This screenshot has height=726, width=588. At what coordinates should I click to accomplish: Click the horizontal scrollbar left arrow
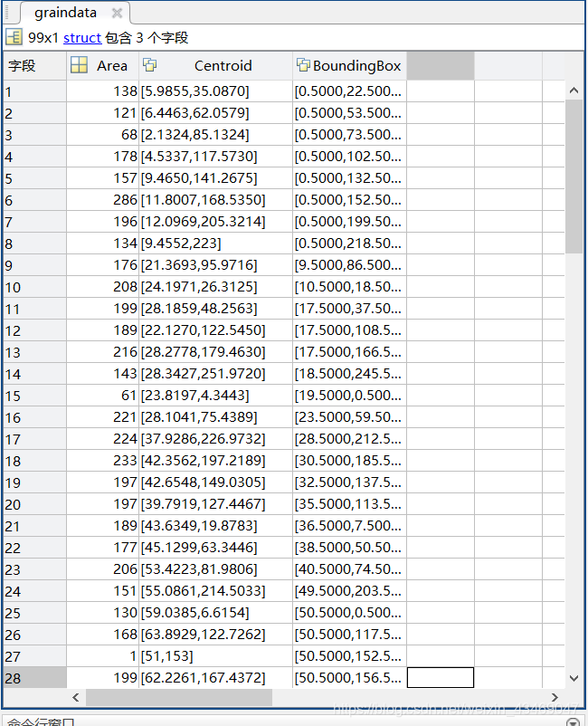pyautogui.click(x=77, y=698)
